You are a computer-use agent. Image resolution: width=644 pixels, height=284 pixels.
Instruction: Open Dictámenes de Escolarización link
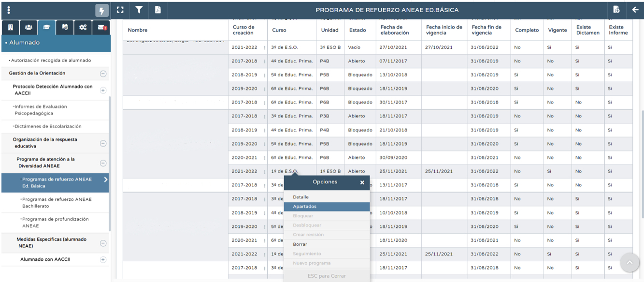click(48, 126)
